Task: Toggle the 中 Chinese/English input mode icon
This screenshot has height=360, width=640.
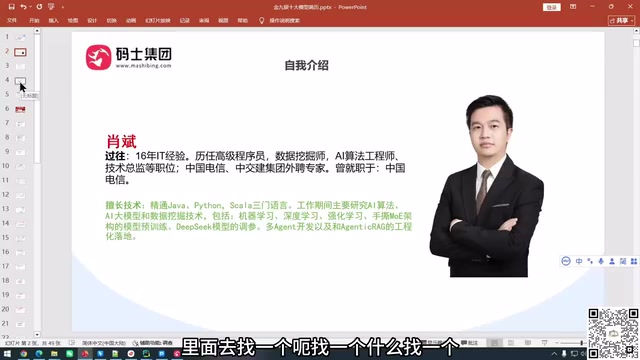Action: (579, 261)
